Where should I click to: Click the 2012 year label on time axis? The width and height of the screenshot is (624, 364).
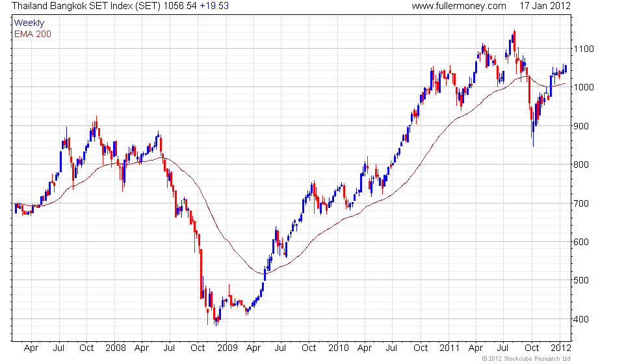pyautogui.click(x=561, y=348)
